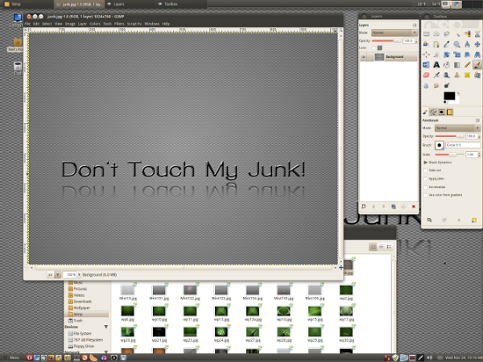
Task: Select the Rotate tool
Action: click(x=447, y=54)
